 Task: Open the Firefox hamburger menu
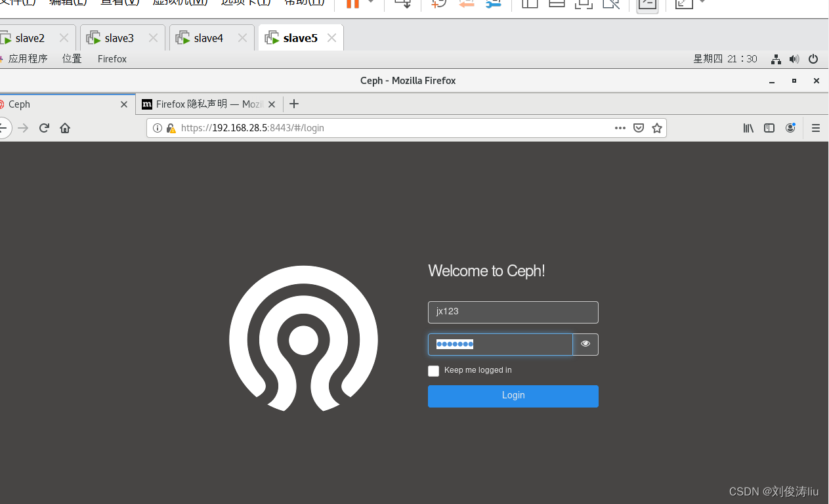pos(816,128)
